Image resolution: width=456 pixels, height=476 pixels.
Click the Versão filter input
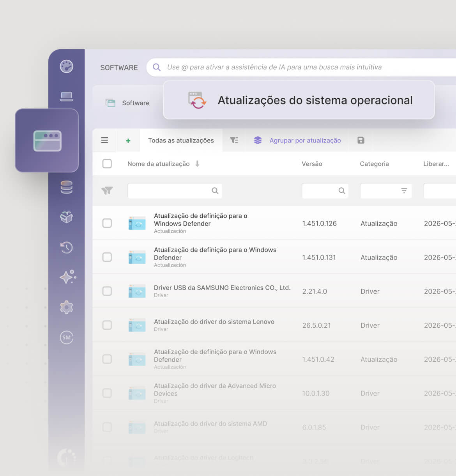pyautogui.click(x=325, y=191)
